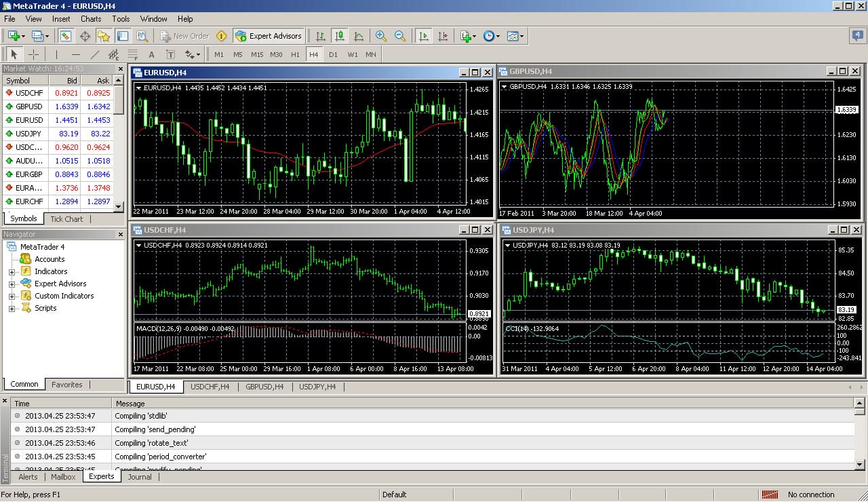Select the M15 timeframe button
Image resolution: width=868 pixels, height=502 pixels.
(257, 54)
